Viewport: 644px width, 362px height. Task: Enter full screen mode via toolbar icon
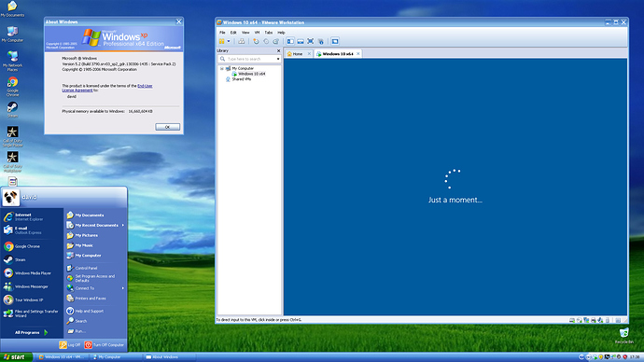point(311,41)
